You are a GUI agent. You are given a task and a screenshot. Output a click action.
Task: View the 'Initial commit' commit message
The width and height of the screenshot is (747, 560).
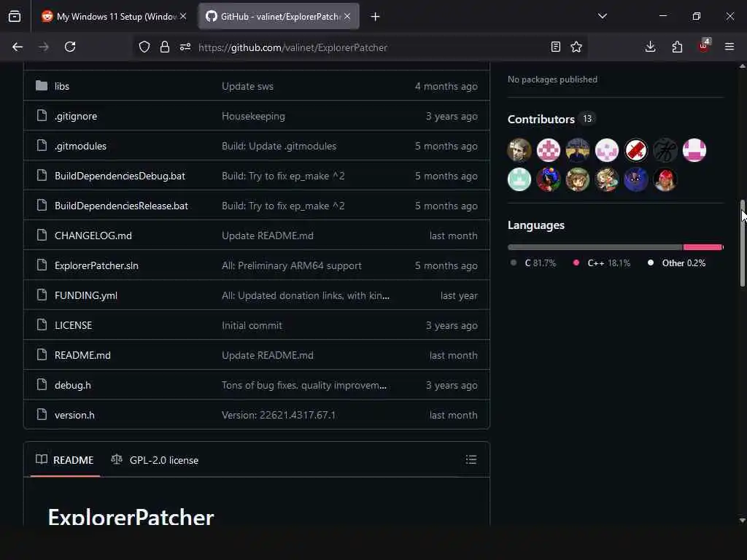(252, 326)
